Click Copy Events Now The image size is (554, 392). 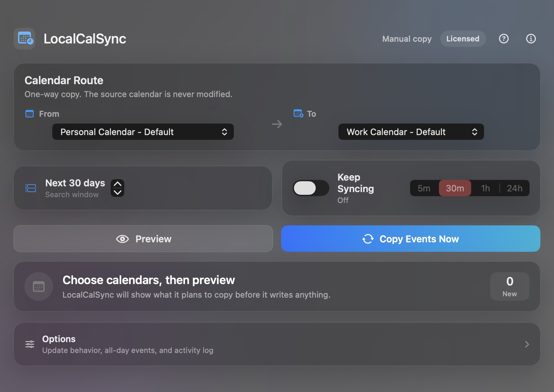coord(411,239)
